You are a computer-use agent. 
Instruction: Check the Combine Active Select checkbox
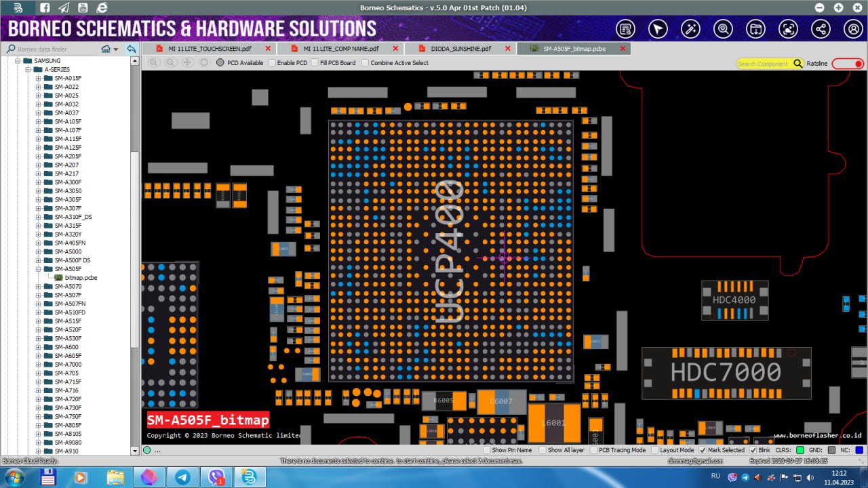click(x=365, y=63)
